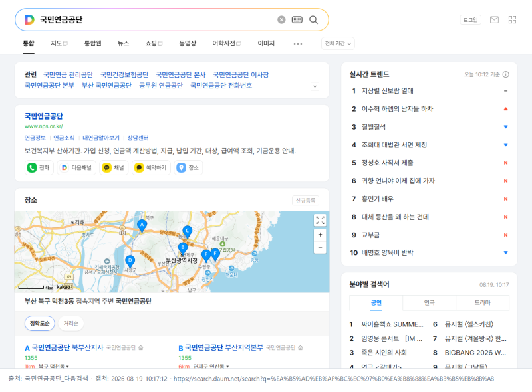The height and width of the screenshot is (392, 532).
Task: Click the green phone 전화 button
Action: click(39, 168)
